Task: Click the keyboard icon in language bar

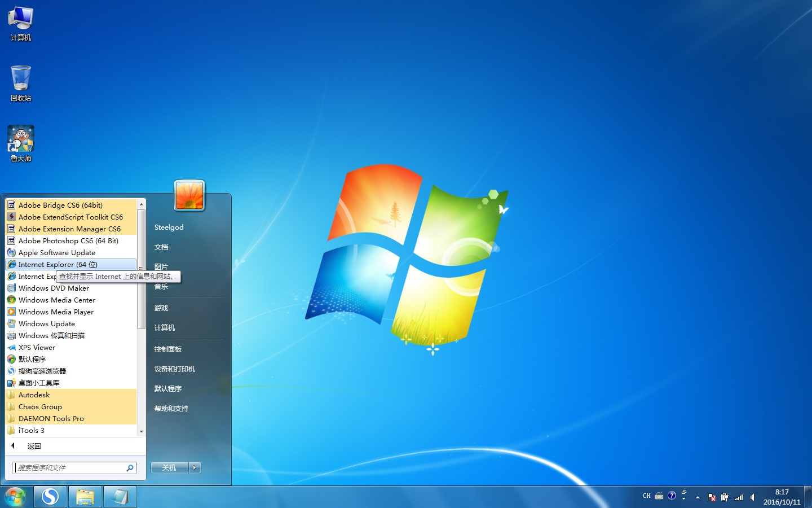Action: coord(659,496)
